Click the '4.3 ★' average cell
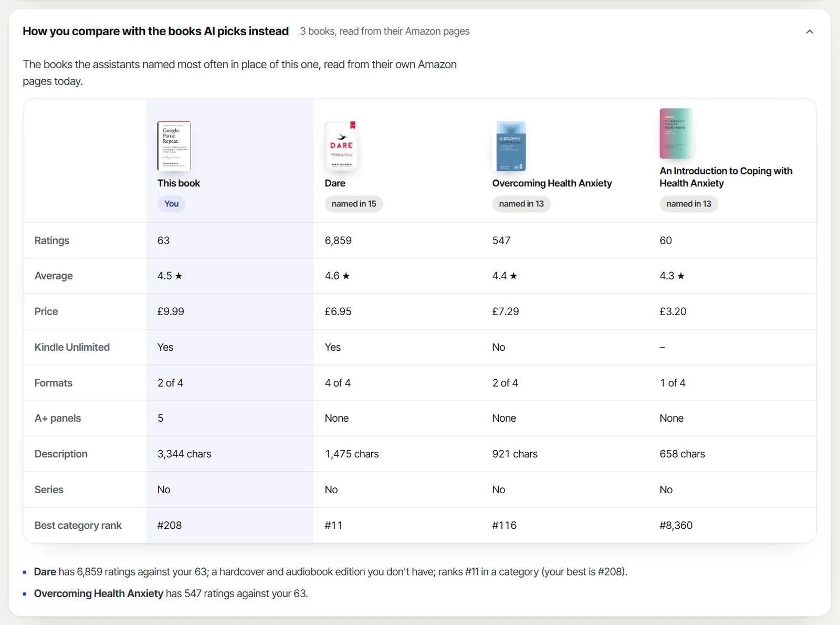The height and width of the screenshot is (625, 840). [x=672, y=276]
